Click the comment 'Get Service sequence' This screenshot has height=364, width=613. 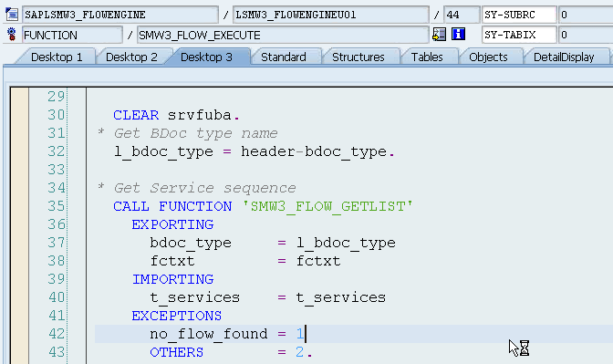point(205,188)
